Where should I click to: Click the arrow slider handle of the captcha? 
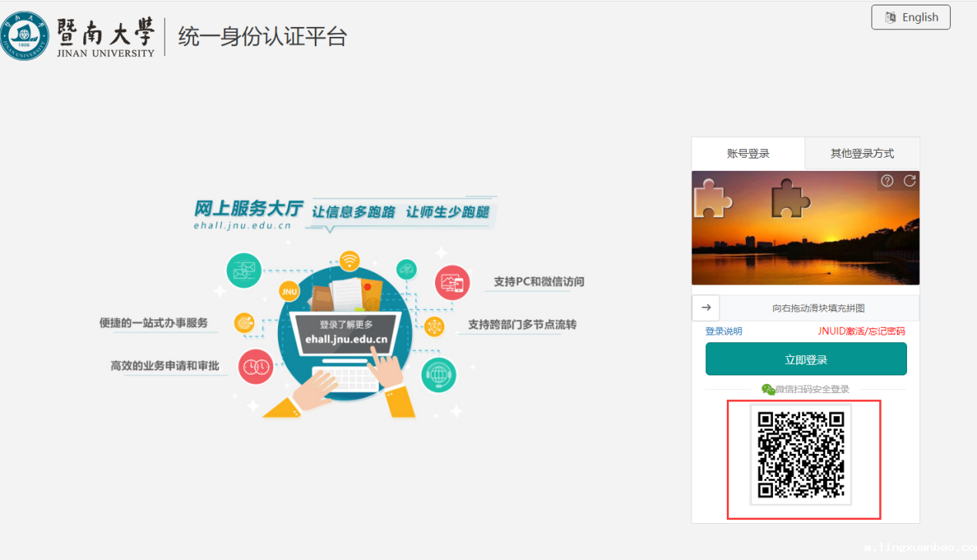click(706, 308)
